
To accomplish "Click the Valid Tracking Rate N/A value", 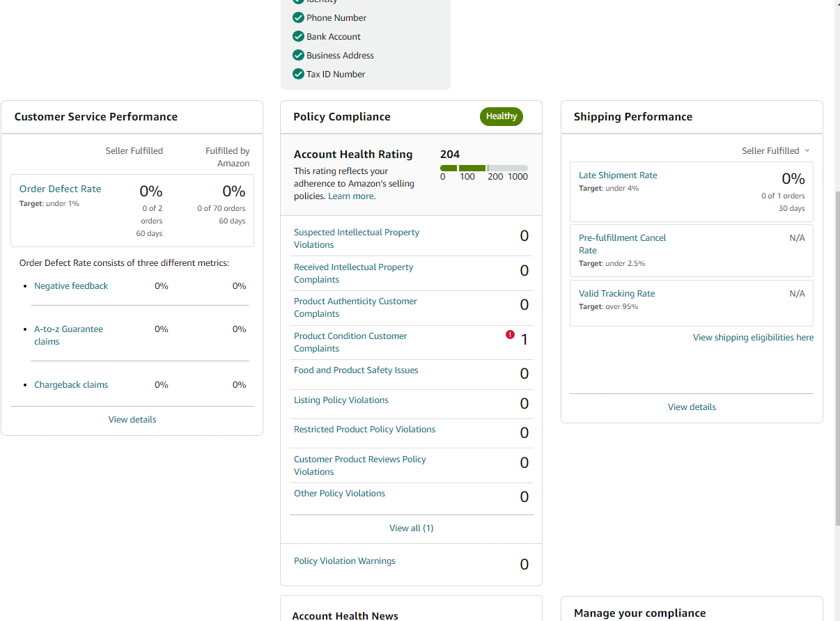I will click(x=797, y=293).
